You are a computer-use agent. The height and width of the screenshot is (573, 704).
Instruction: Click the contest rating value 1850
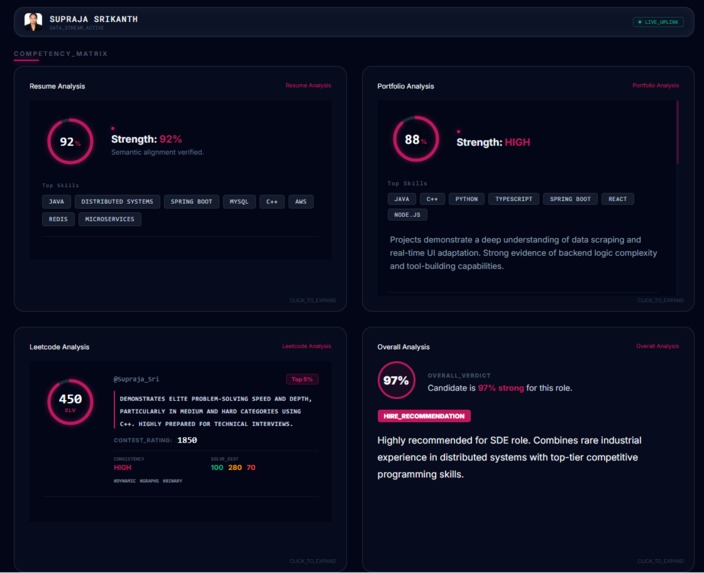[187, 440]
